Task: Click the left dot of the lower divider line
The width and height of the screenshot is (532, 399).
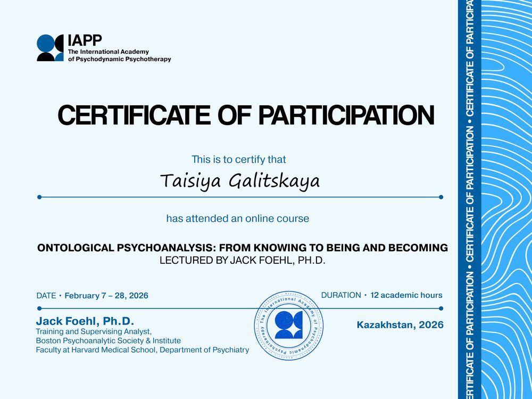Action: click(39, 309)
